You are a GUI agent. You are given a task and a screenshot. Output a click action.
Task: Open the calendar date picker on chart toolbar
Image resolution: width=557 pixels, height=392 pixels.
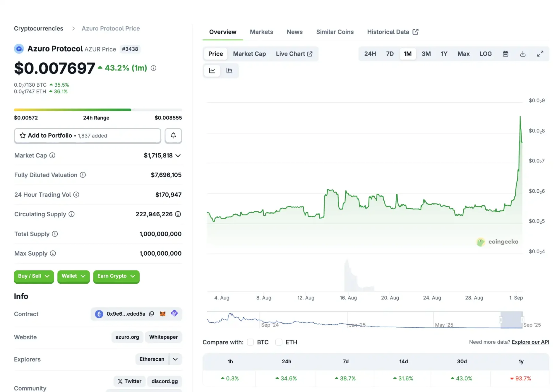(505, 54)
